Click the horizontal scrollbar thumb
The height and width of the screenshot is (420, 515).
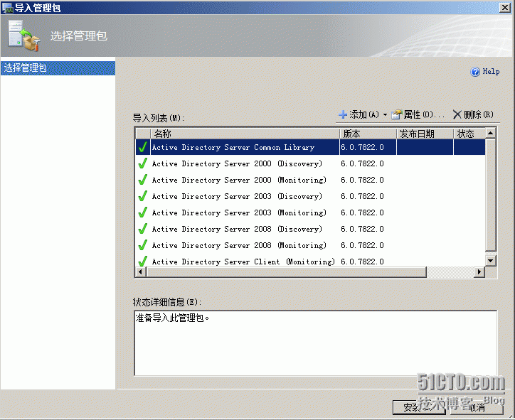[287, 271]
